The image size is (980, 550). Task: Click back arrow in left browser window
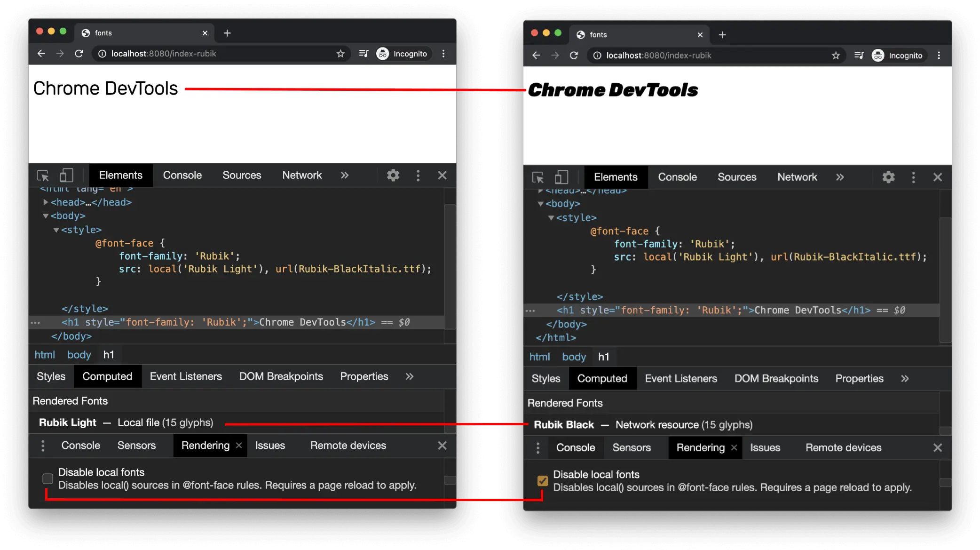click(41, 54)
